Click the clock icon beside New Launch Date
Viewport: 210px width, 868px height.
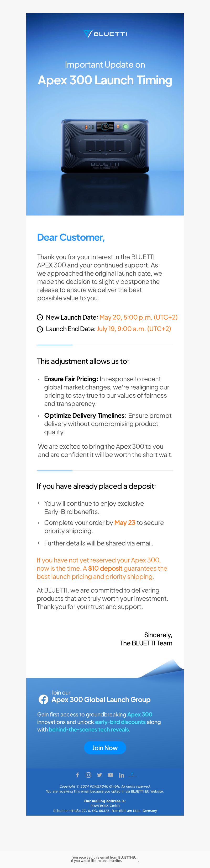(40, 317)
